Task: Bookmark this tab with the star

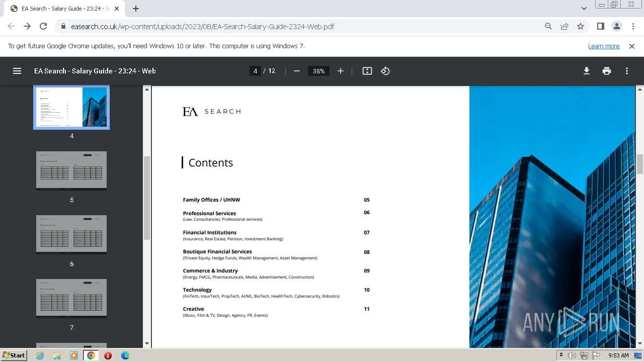Action: click(x=581, y=26)
